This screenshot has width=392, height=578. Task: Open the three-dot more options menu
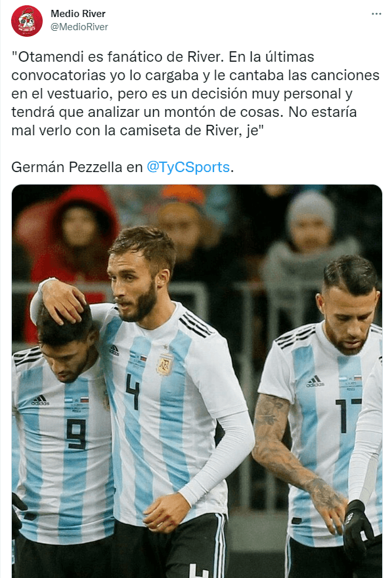[x=376, y=14]
